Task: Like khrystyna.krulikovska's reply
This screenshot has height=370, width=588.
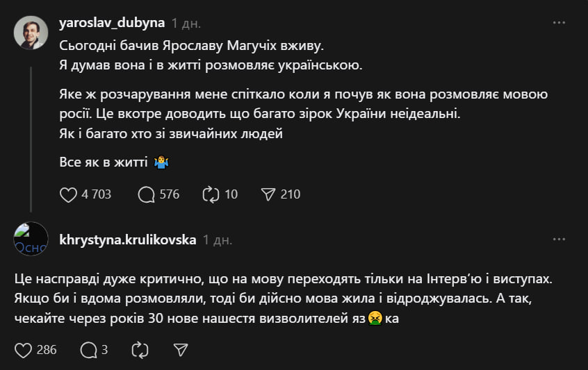Action: coord(23,350)
